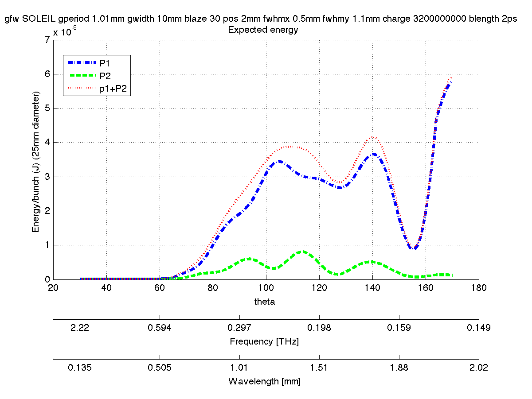This screenshot has height=399, width=532.
Task: Click y-axis tick label 3
Action: click(x=47, y=177)
